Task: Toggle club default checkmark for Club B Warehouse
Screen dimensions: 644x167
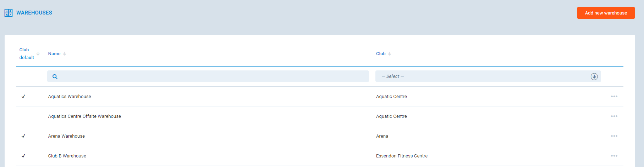Action: pyautogui.click(x=23, y=156)
